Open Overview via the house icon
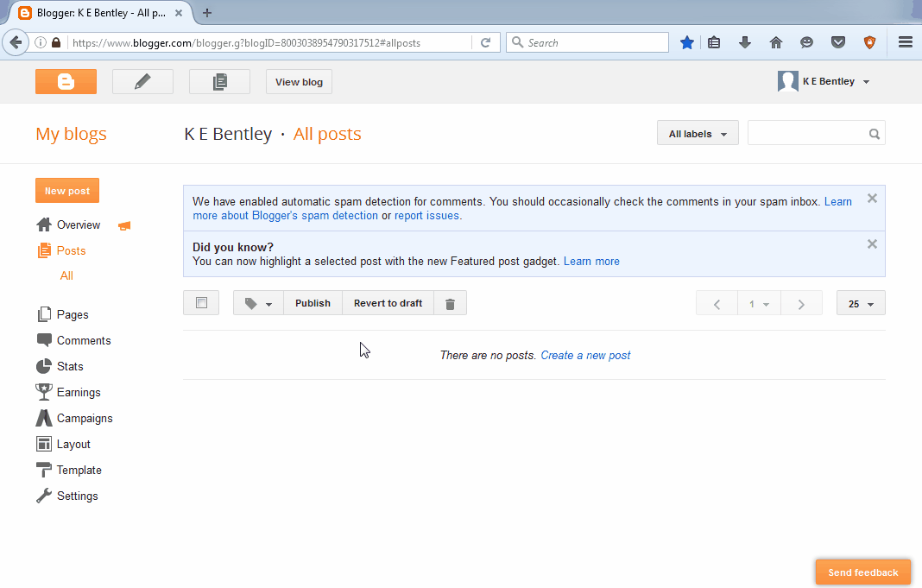 click(x=42, y=224)
